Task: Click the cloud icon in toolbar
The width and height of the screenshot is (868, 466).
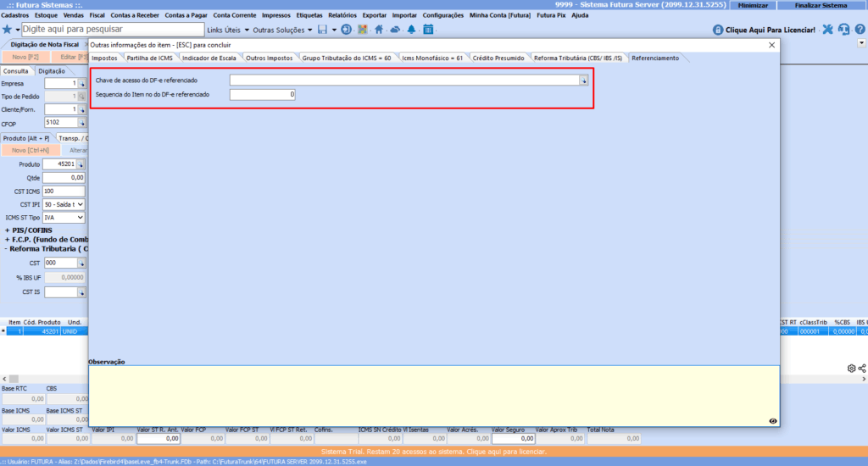Action: [395, 30]
